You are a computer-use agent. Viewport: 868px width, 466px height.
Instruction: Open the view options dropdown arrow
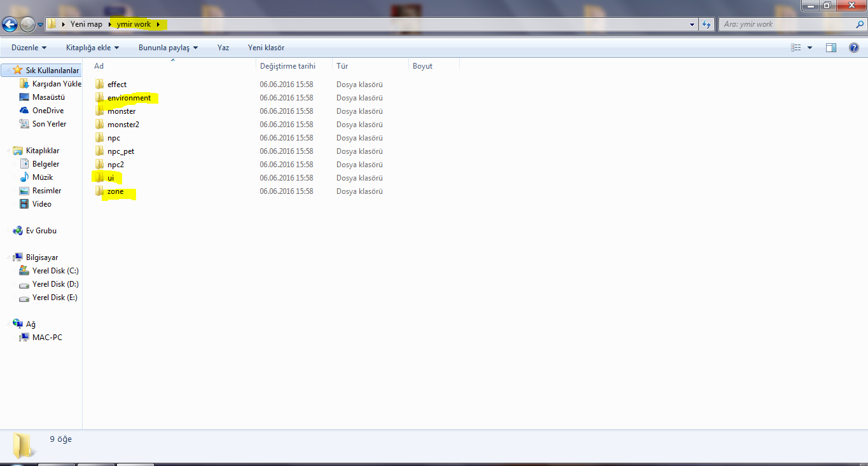click(809, 48)
